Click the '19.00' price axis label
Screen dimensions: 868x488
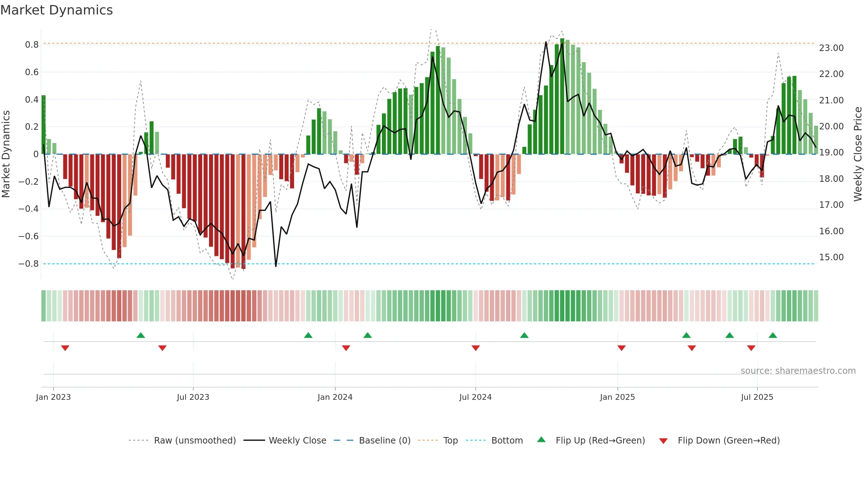tap(831, 153)
